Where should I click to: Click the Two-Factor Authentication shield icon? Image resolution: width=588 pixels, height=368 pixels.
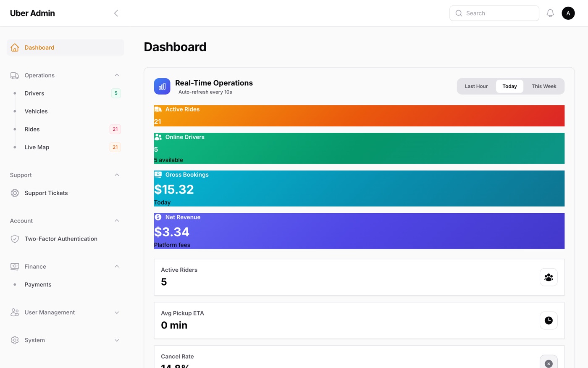coord(15,239)
